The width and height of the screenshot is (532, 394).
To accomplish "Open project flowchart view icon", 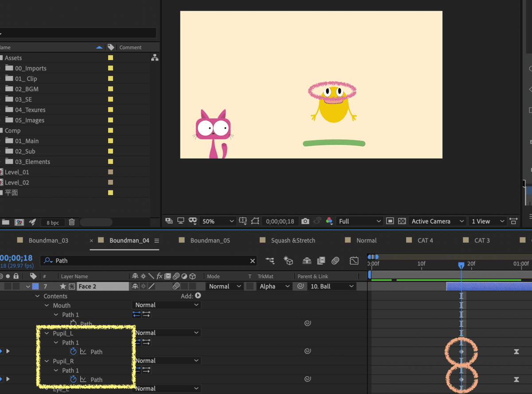I will (154, 58).
